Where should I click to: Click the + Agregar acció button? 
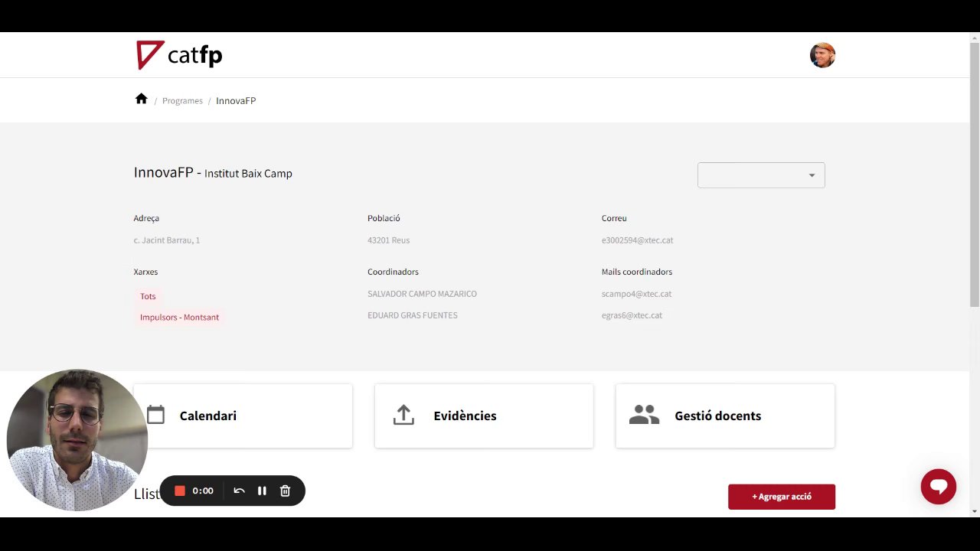[782, 497]
